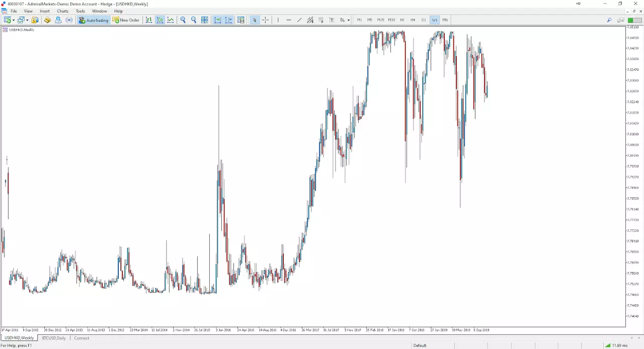Tile chart windows with grid icon
Viewport: 644px width, 349px height.
point(205,20)
